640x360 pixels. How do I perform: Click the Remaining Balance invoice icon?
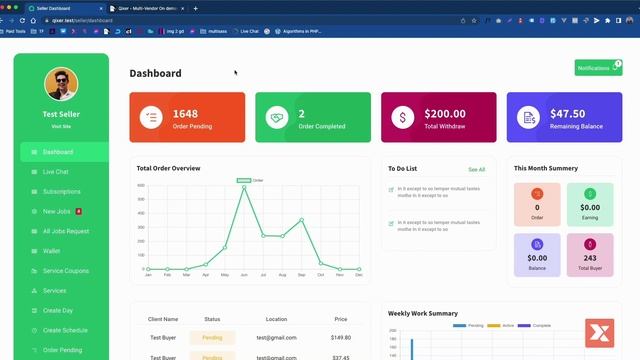click(528, 118)
